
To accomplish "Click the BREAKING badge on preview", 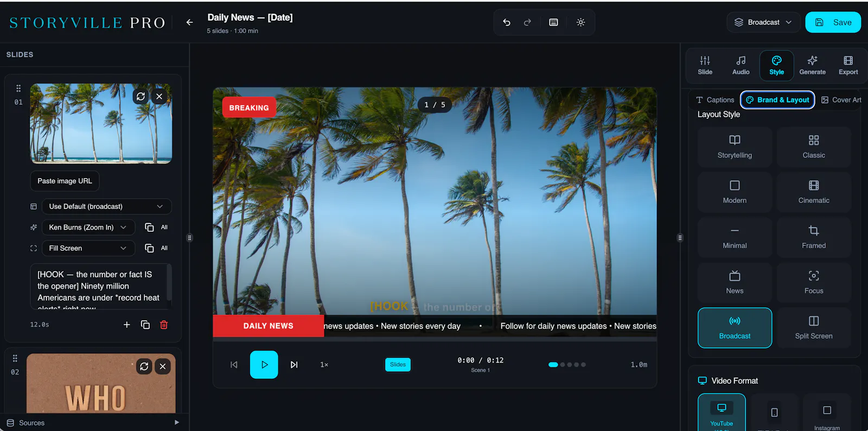I will (249, 107).
